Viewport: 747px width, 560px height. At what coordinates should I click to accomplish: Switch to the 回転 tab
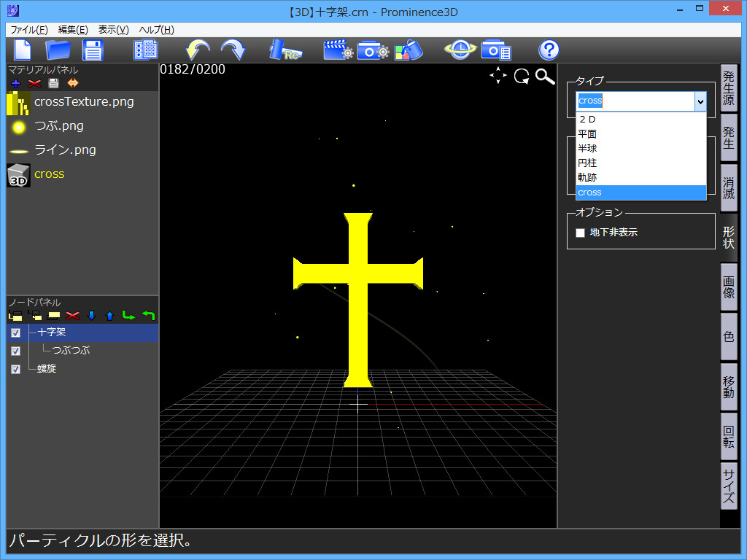coord(729,436)
